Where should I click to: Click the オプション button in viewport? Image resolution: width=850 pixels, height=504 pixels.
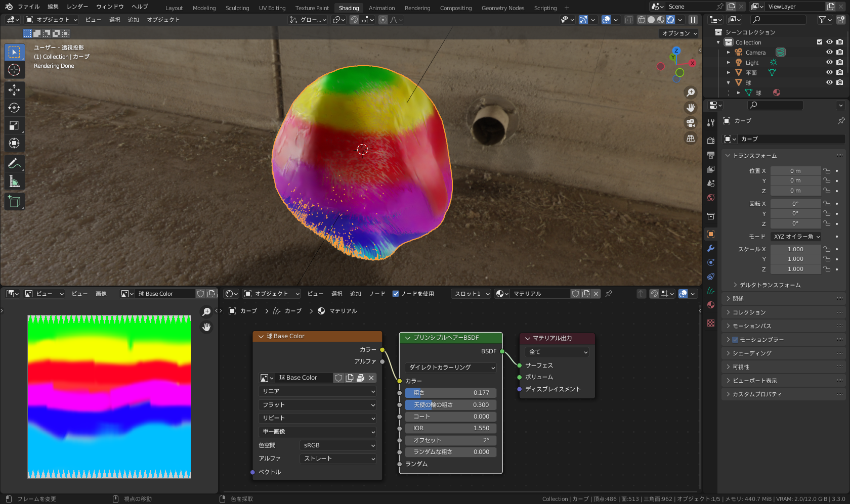679,33
